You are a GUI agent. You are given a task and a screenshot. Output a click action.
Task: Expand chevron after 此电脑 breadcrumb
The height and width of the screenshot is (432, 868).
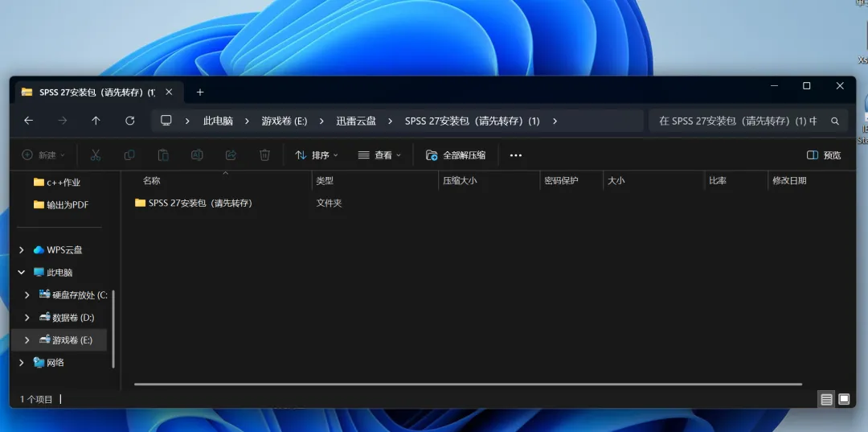click(x=247, y=121)
